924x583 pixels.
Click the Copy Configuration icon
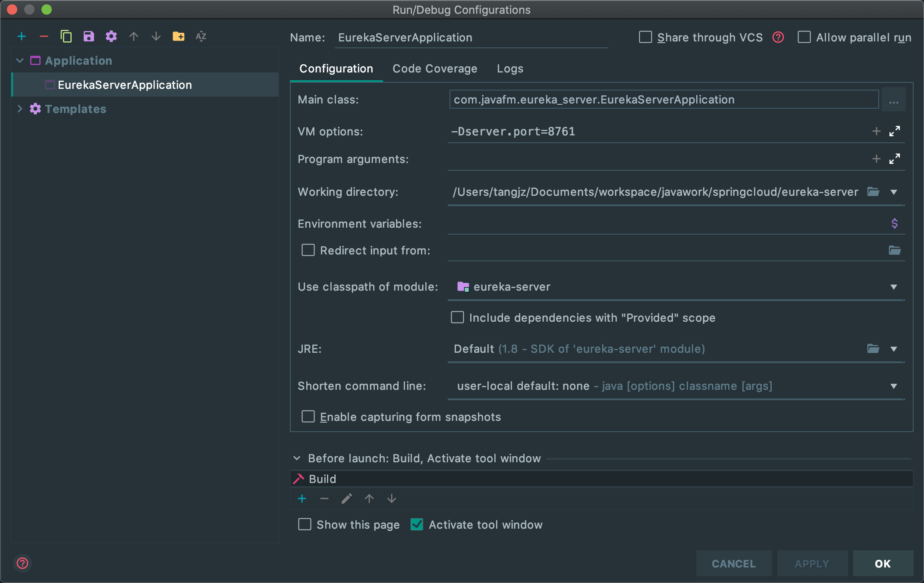point(66,37)
